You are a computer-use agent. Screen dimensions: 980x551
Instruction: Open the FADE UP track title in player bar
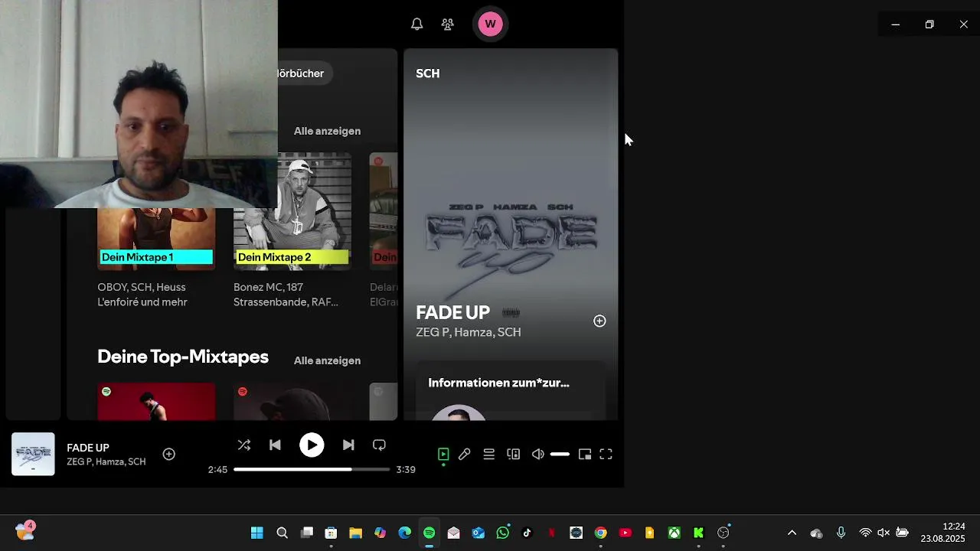click(88, 448)
